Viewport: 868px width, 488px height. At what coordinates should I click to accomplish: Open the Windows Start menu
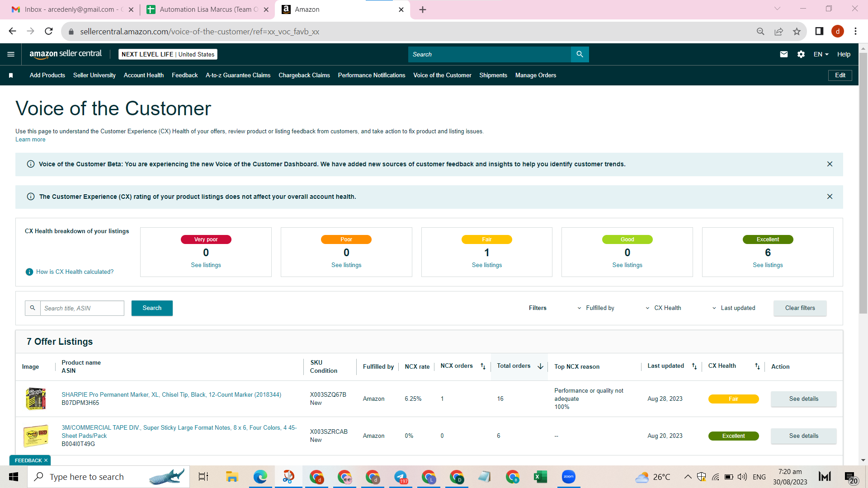point(14,477)
